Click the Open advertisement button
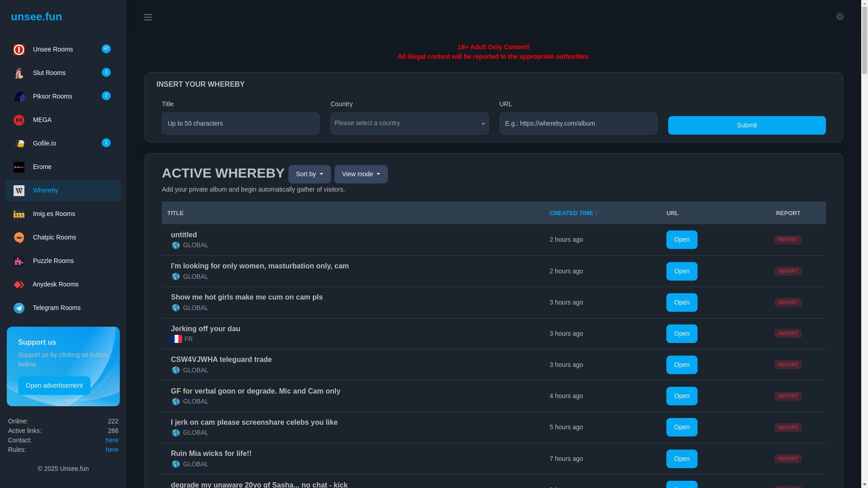The width and height of the screenshot is (868, 488). click(x=54, y=385)
